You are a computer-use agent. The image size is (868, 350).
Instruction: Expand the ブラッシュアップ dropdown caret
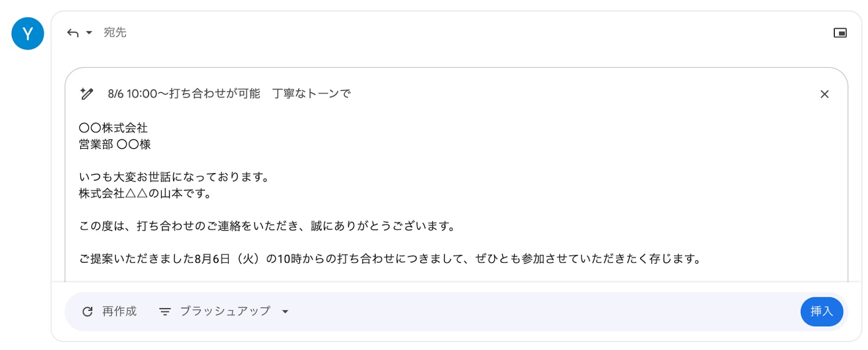tap(285, 311)
